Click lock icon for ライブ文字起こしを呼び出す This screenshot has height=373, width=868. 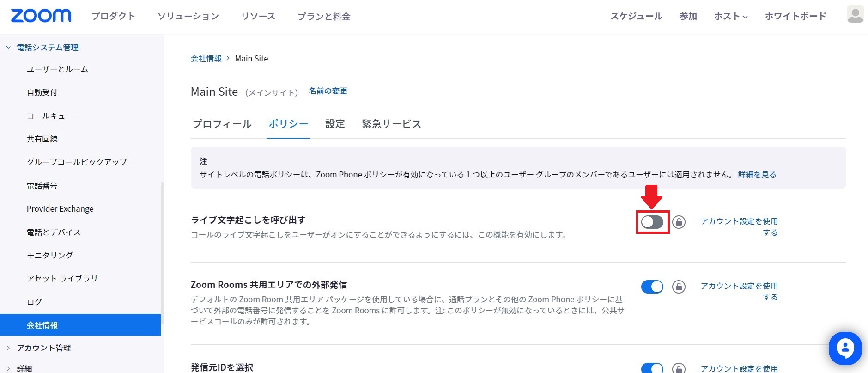click(x=679, y=222)
